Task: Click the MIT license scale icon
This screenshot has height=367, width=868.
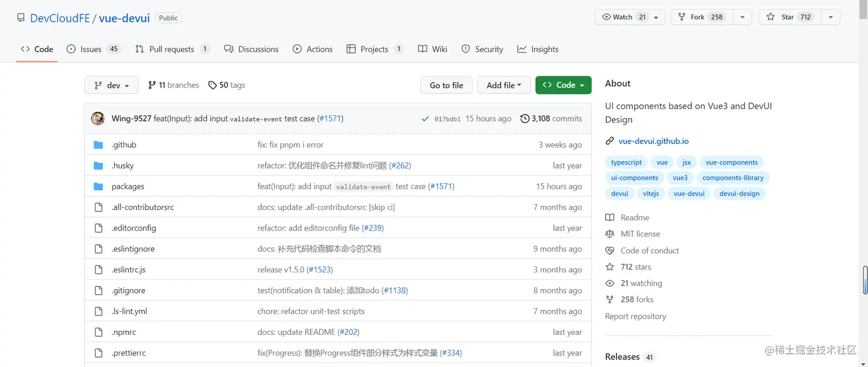Action: [x=610, y=234]
